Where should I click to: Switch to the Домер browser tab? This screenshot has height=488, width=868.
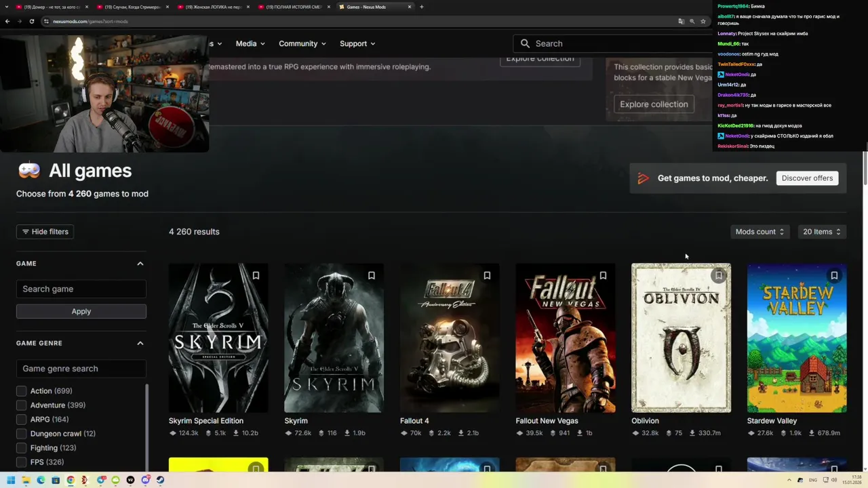(52, 7)
